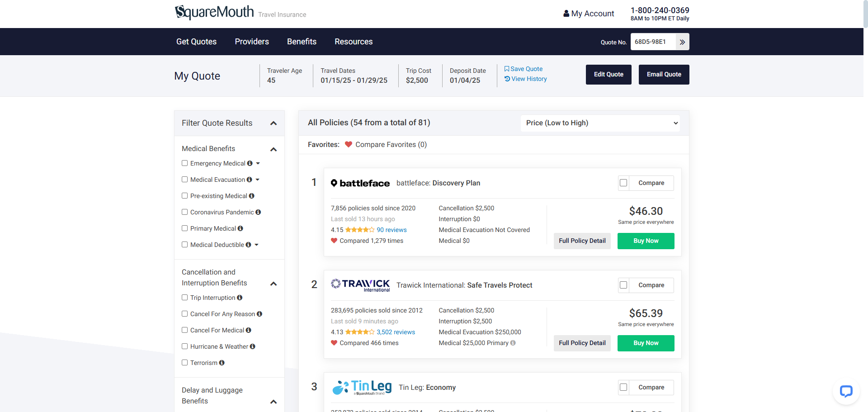Click Terrorism info icon
This screenshot has height=412, width=868.
coord(222,363)
